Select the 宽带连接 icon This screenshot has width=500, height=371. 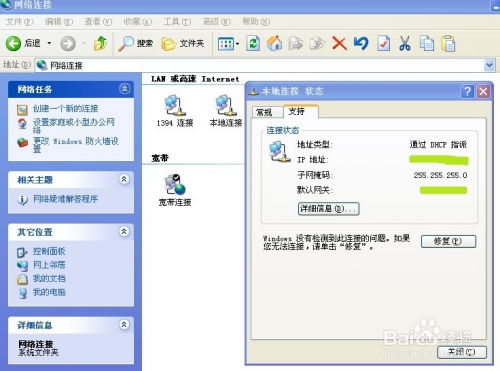tap(175, 190)
